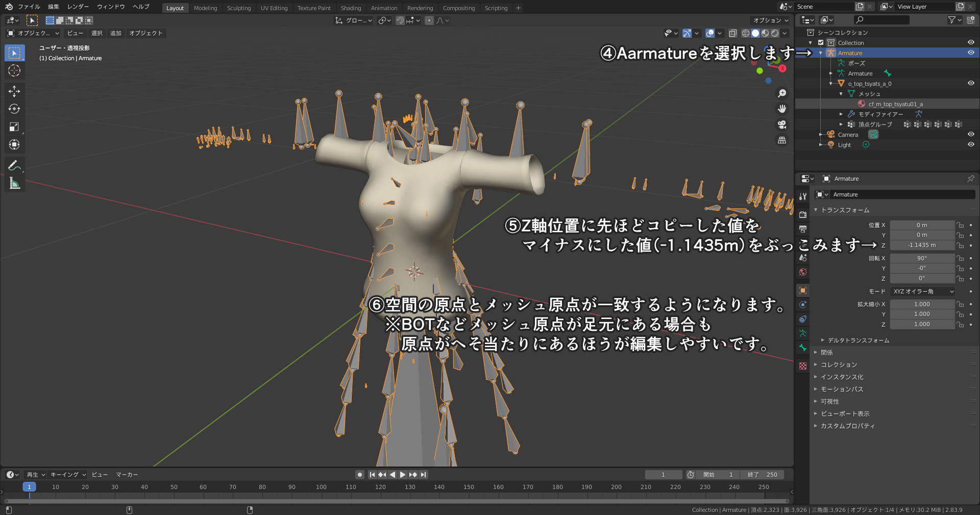
Task: Click the zoom magnifier viewport icon
Action: coord(781,93)
